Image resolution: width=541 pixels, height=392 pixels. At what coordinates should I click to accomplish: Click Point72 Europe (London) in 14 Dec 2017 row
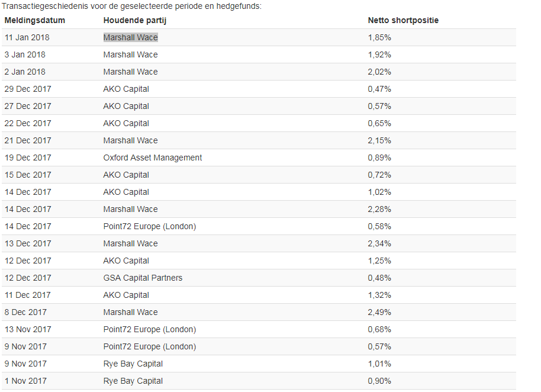click(x=150, y=226)
